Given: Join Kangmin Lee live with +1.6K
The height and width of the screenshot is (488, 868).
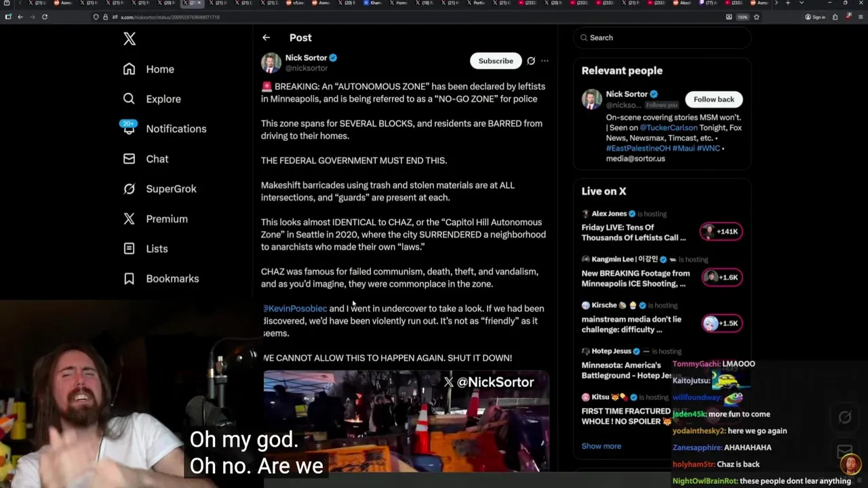Looking at the screenshot, I should pyautogui.click(x=722, y=277).
